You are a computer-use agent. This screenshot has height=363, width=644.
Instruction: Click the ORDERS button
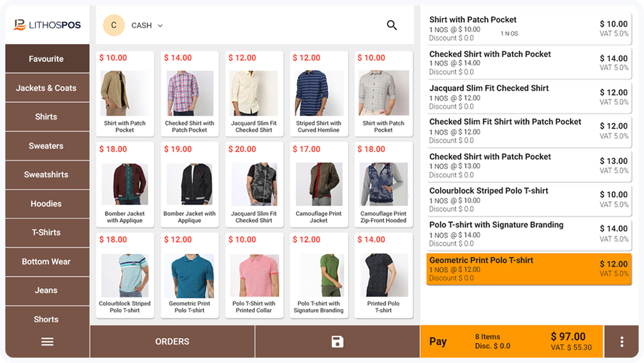(172, 342)
